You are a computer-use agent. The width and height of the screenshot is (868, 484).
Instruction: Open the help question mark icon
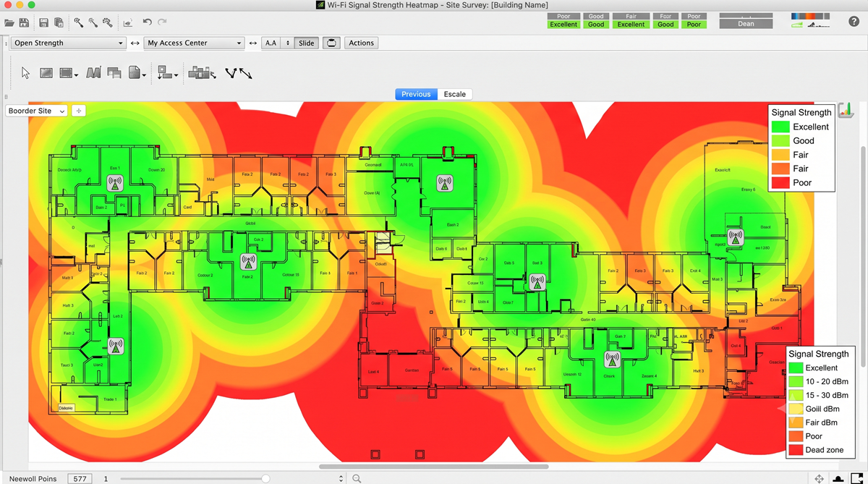pos(854,22)
